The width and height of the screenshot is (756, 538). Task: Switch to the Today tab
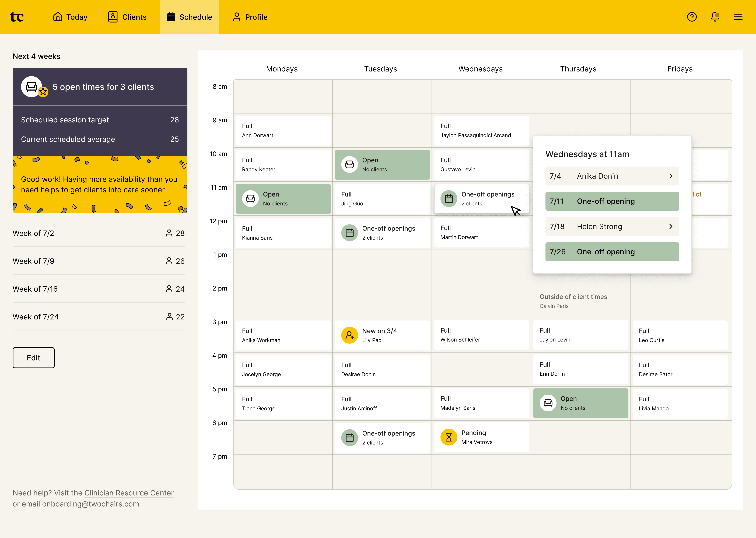pyautogui.click(x=70, y=17)
